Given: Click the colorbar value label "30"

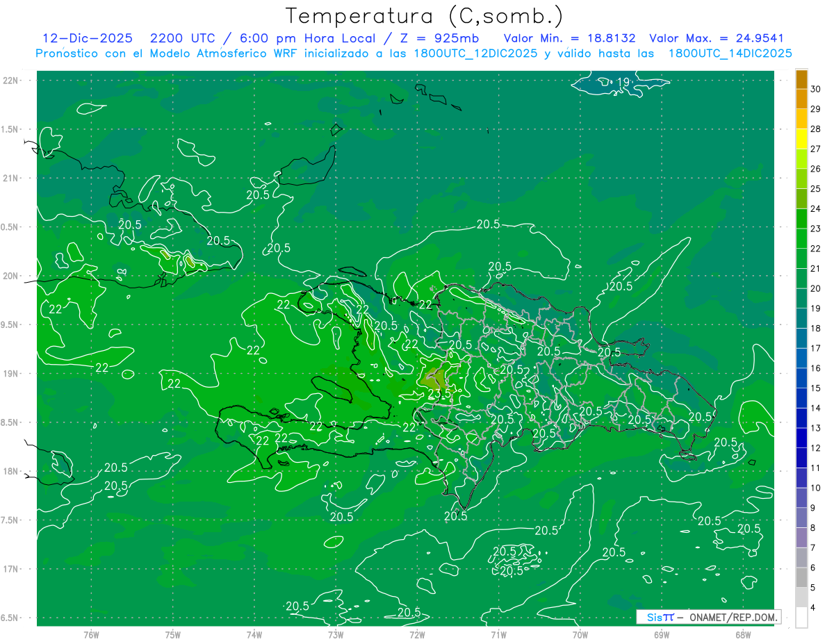Looking at the screenshot, I should [815, 89].
